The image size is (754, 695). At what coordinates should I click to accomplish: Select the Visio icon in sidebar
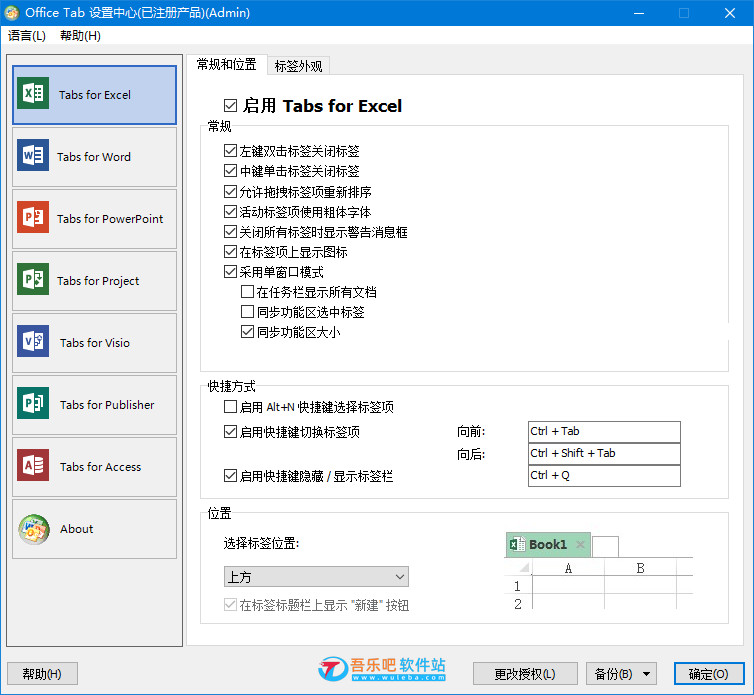(x=33, y=341)
